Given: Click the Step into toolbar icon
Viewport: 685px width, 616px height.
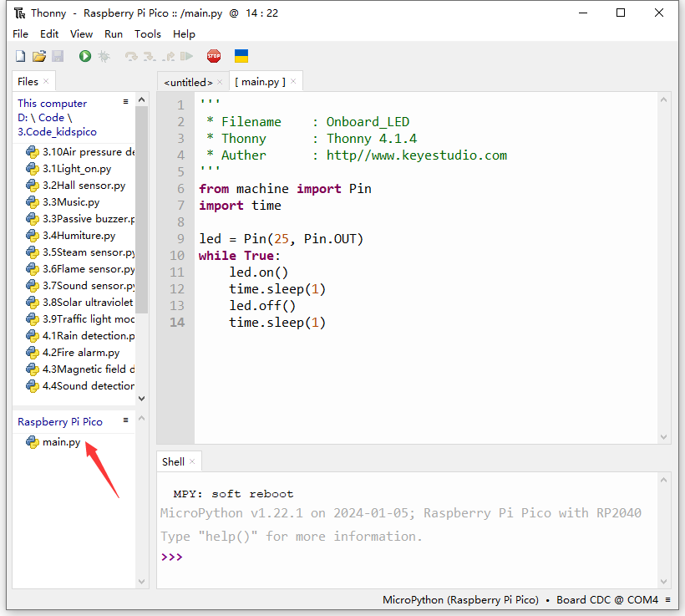Looking at the screenshot, I should click(150, 56).
